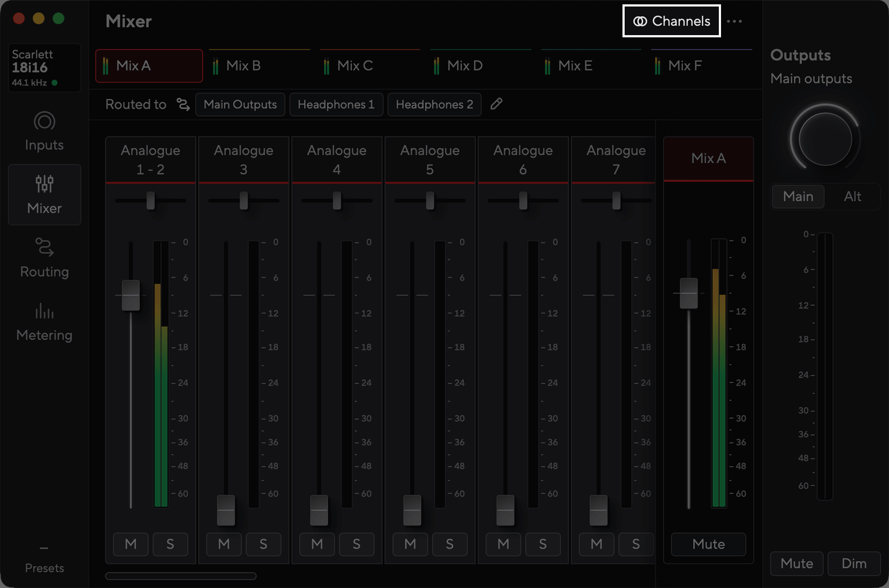This screenshot has width=889, height=588.
Task: Toggle Dim on the main outputs
Action: point(854,563)
